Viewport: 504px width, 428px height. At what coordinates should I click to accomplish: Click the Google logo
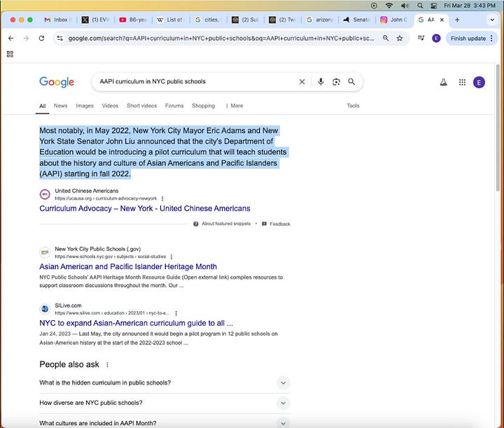click(57, 82)
